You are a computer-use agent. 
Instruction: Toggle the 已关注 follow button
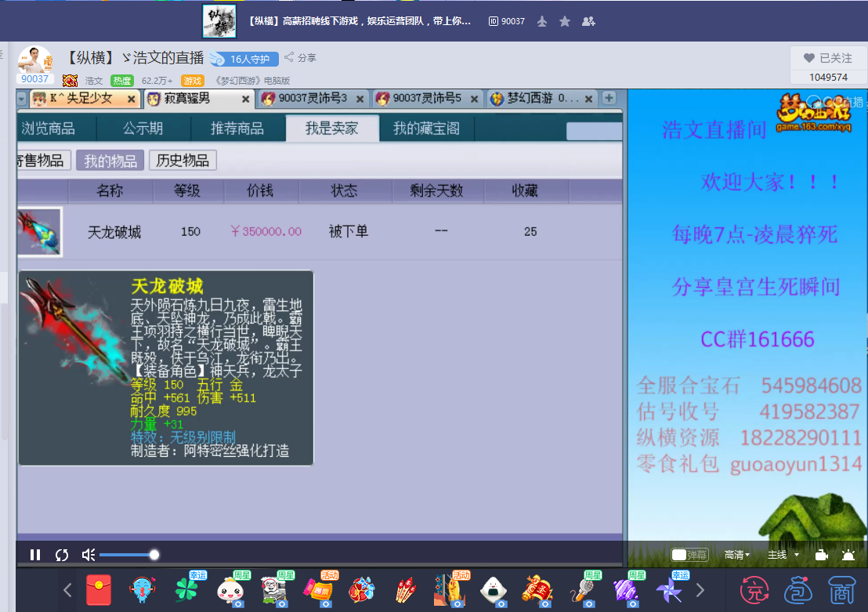tap(828, 58)
